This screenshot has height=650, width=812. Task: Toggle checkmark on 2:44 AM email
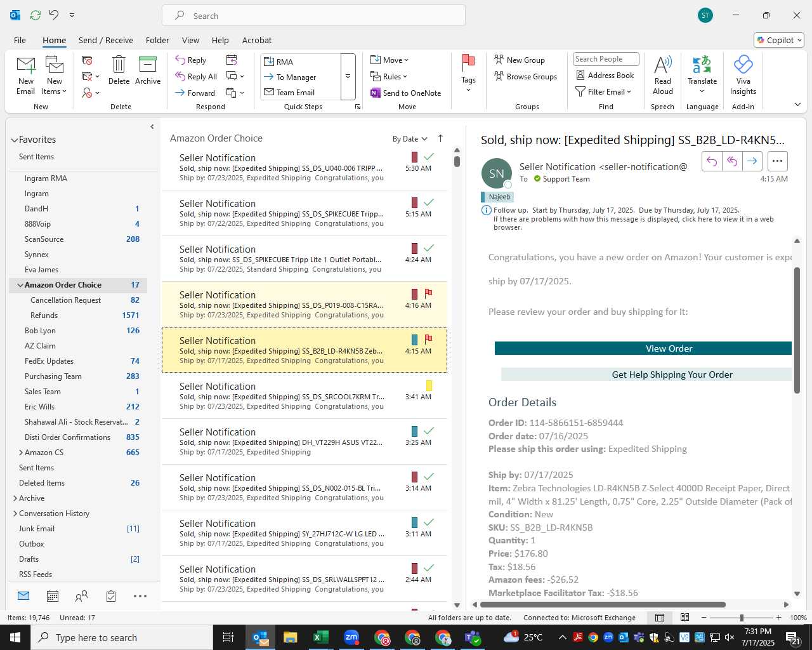click(429, 568)
